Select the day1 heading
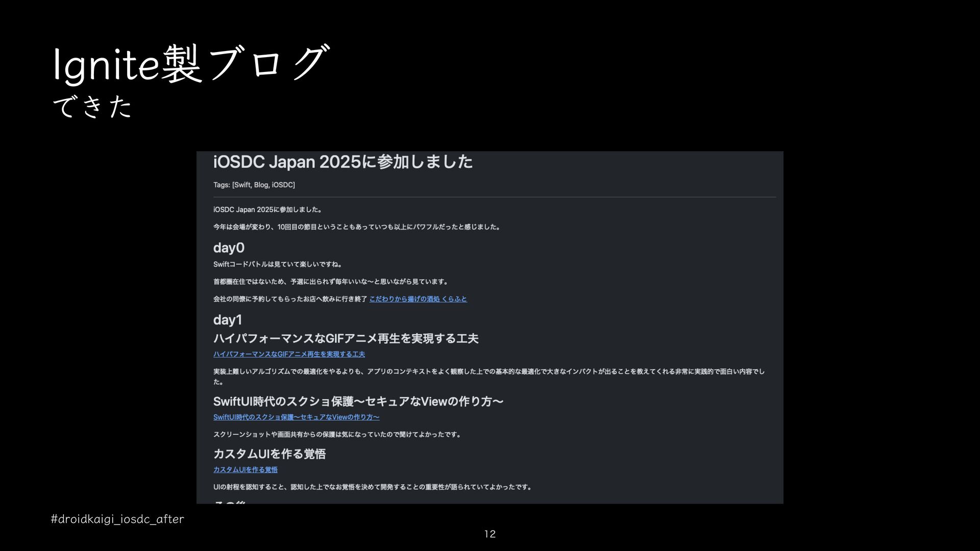This screenshot has width=980, height=551. click(x=227, y=320)
